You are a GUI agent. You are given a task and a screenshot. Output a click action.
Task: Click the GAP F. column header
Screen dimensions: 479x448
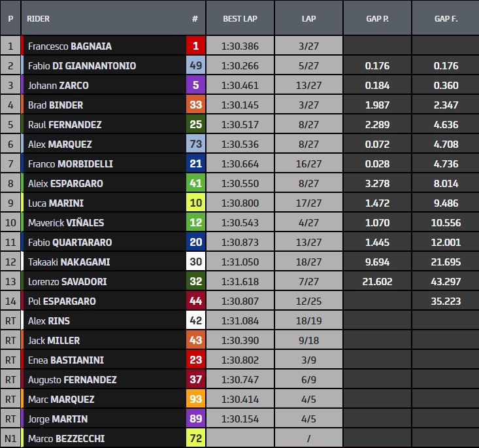pos(446,19)
